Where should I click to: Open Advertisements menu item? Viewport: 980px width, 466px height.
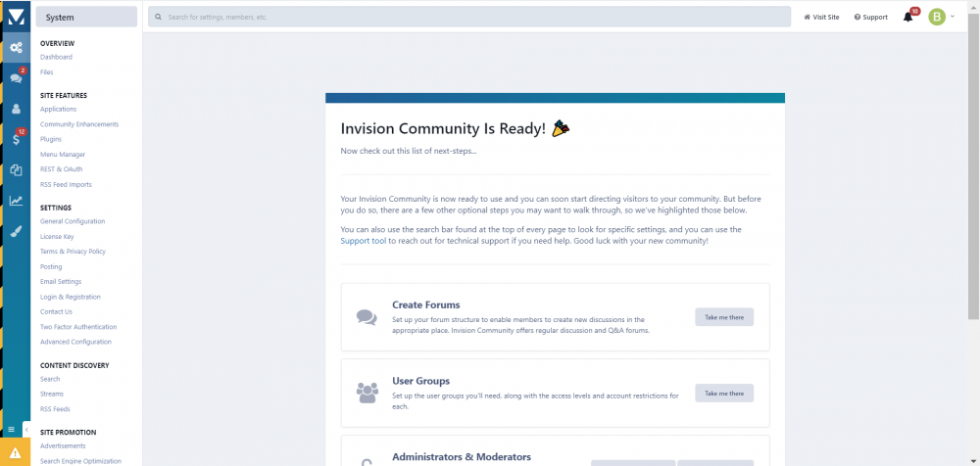pyautogui.click(x=63, y=445)
